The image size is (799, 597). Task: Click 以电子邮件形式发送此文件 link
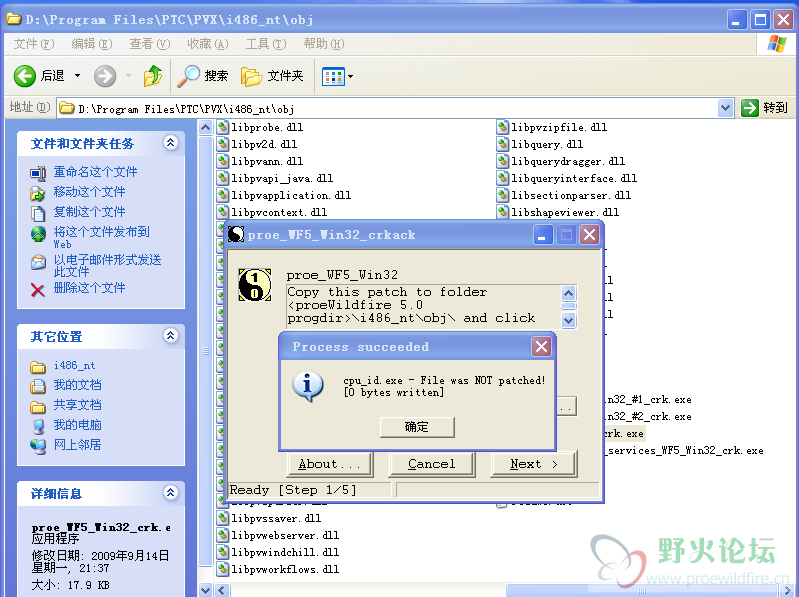(x=107, y=265)
